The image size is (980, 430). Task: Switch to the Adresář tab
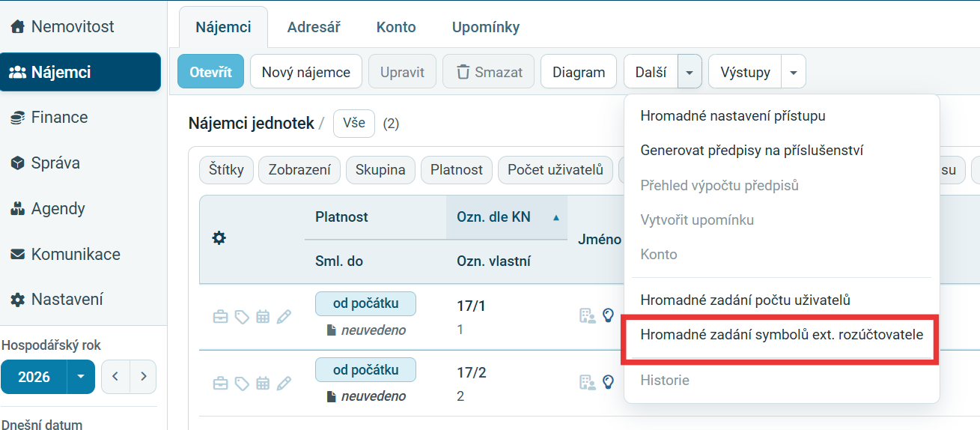tap(314, 27)
